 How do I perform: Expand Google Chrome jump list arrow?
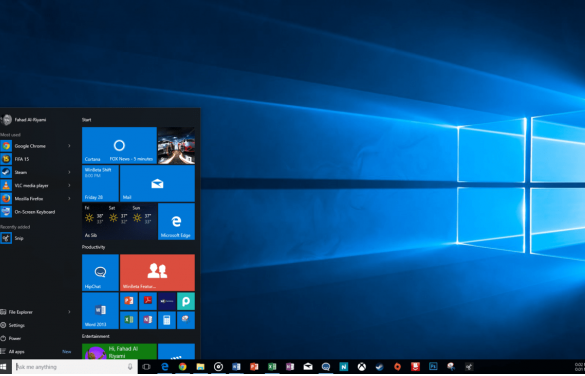[69, 146]
